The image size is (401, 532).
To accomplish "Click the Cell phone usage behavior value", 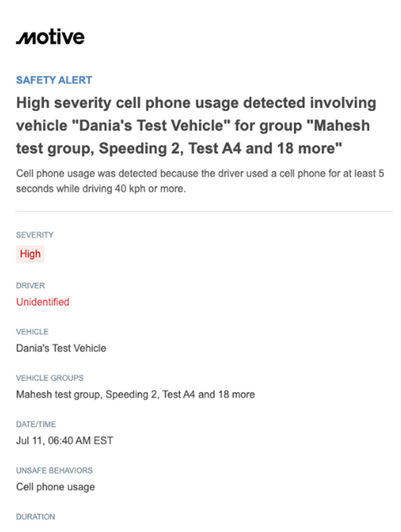I will pyautogui.click(x=55, y=487).
